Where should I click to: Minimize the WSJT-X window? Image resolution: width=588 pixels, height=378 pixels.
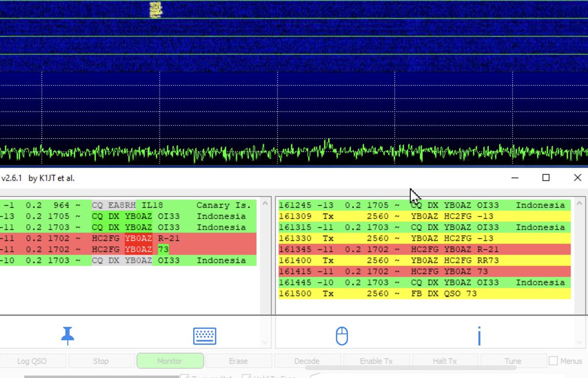pos(515,178)
